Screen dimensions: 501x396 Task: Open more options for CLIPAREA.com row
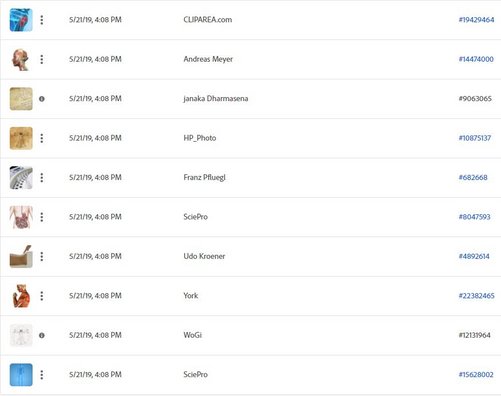pos(42,20)
